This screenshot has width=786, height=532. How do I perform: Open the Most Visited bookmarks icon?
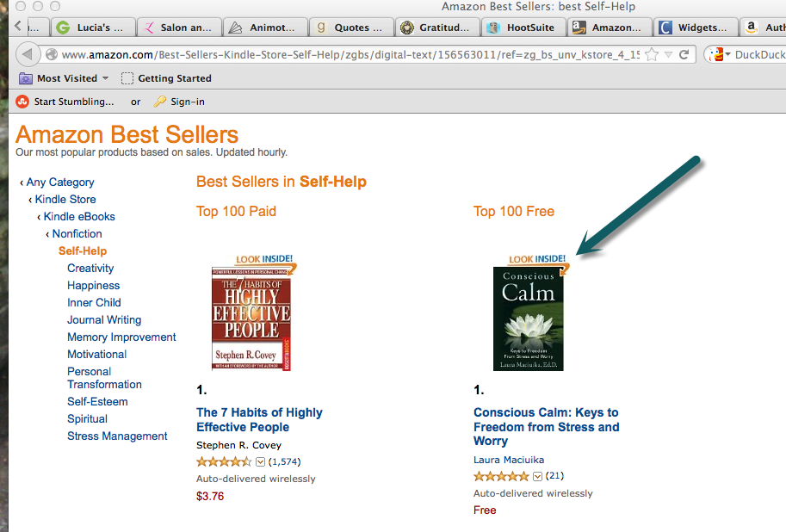point(26,78)
